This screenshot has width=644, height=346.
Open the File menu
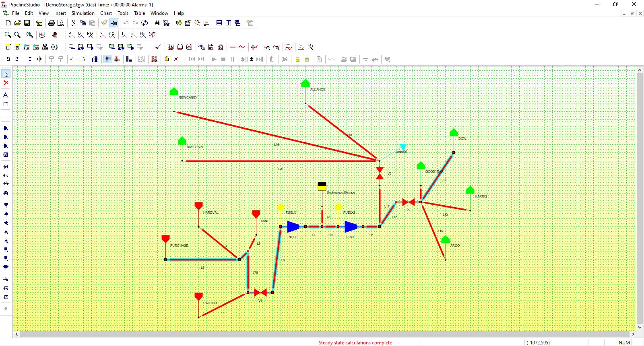coord(16,13)
